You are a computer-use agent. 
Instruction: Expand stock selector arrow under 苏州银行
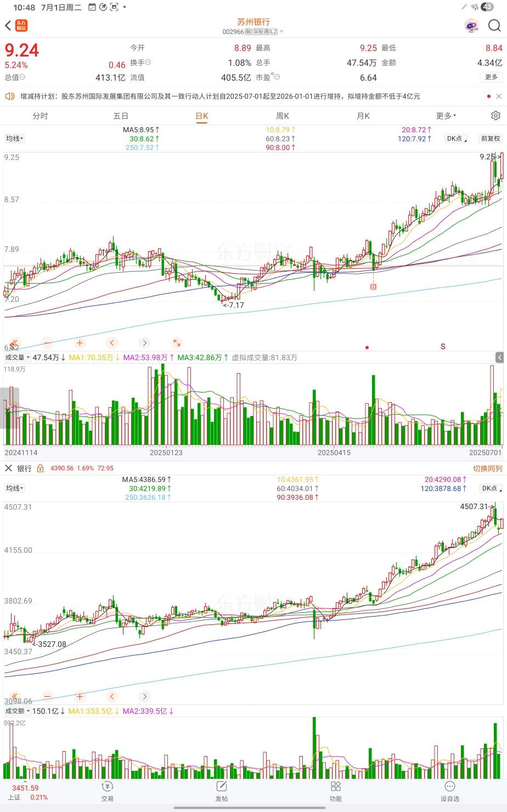(x=281, y=32)
